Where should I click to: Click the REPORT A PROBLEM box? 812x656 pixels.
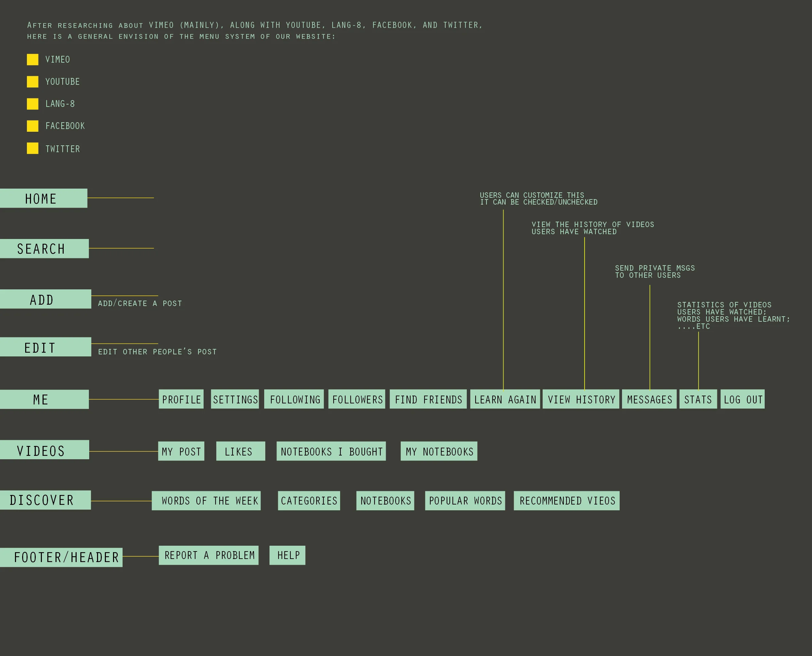[x=209, y=556]
